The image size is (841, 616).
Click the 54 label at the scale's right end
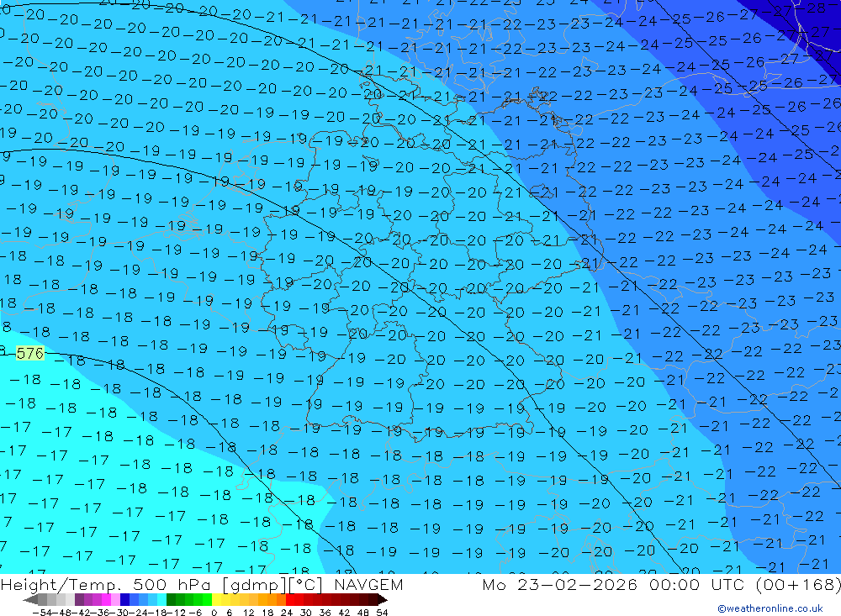pos(382,613)
